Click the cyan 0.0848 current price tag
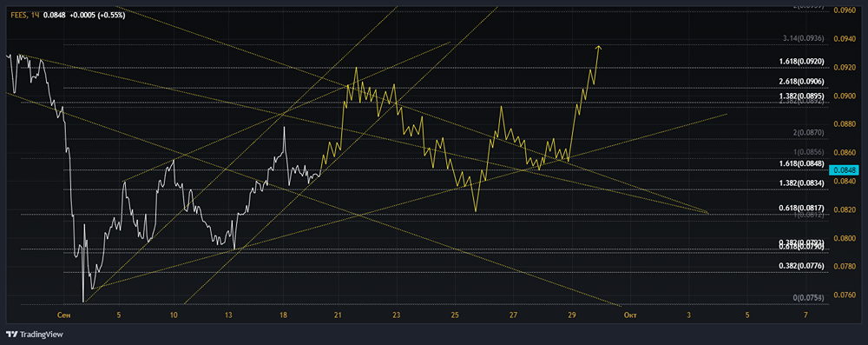868x345 pixels. [x=845, y=170]
